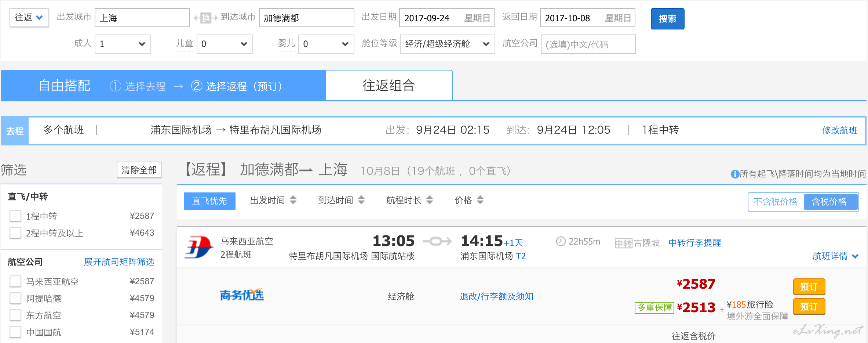Click the transfer icon before 吉隆坡
This screenshot has width=868, height=343.
click(x=623, y=243)
